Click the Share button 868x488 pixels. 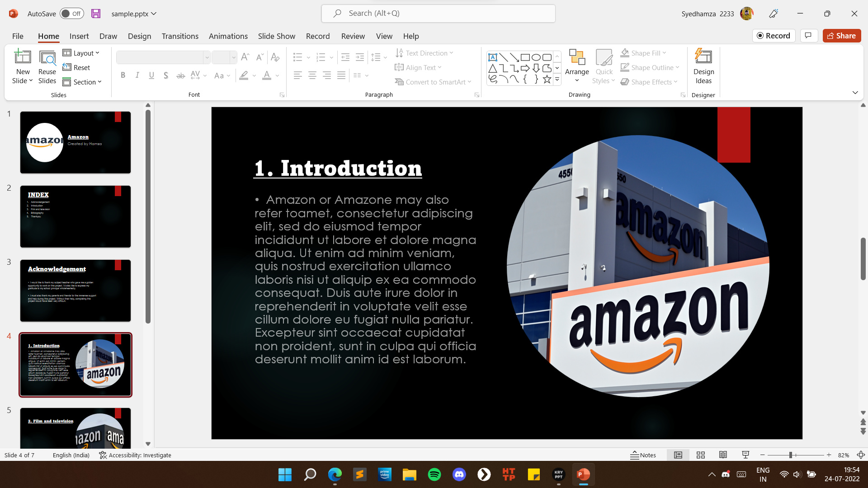[841, 36]
